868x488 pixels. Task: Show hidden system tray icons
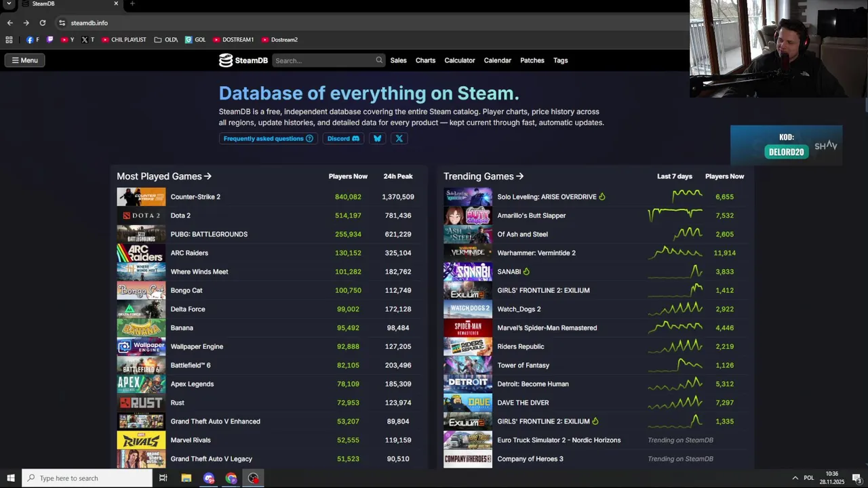pyautogui.click(x=795, y=478)
